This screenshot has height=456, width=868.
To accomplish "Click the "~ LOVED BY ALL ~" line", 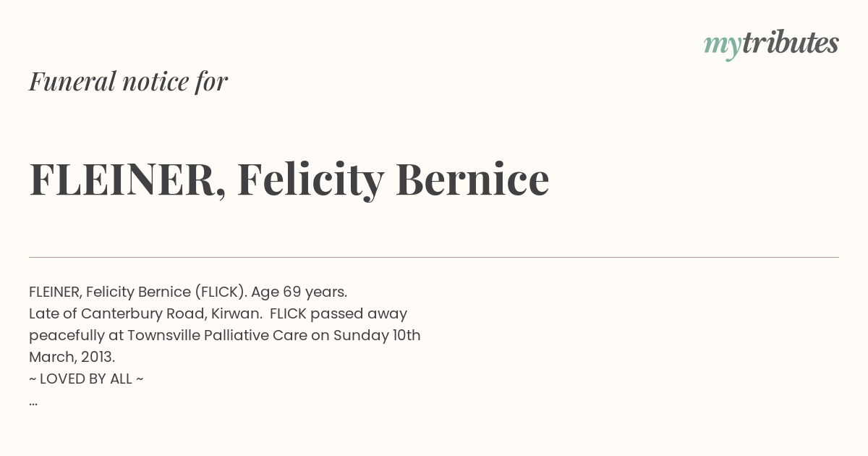I will [86, 379].
